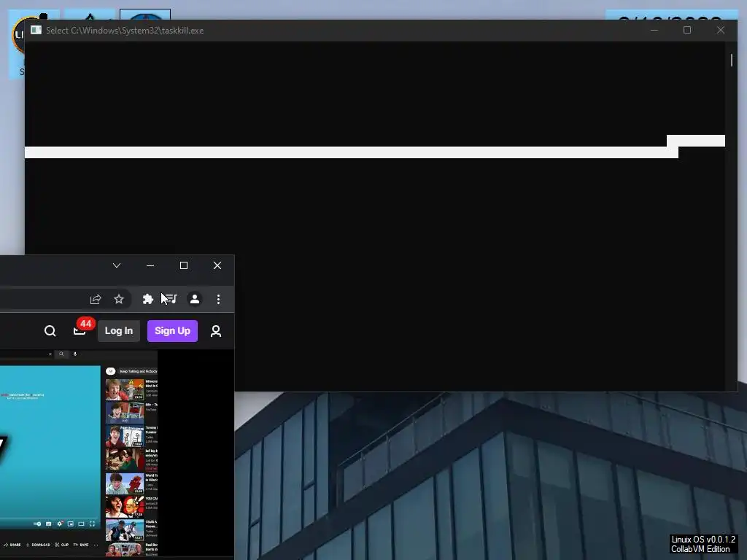Toggle the autoplay switch in the player
The image size is (747, 560).
[x=38, y=524]
